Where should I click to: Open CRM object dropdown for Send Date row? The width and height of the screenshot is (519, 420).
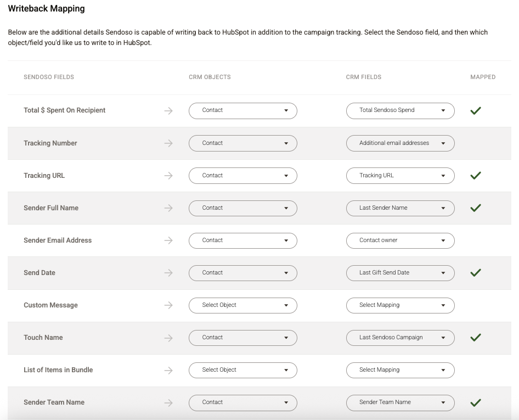(x=243, y=273)
